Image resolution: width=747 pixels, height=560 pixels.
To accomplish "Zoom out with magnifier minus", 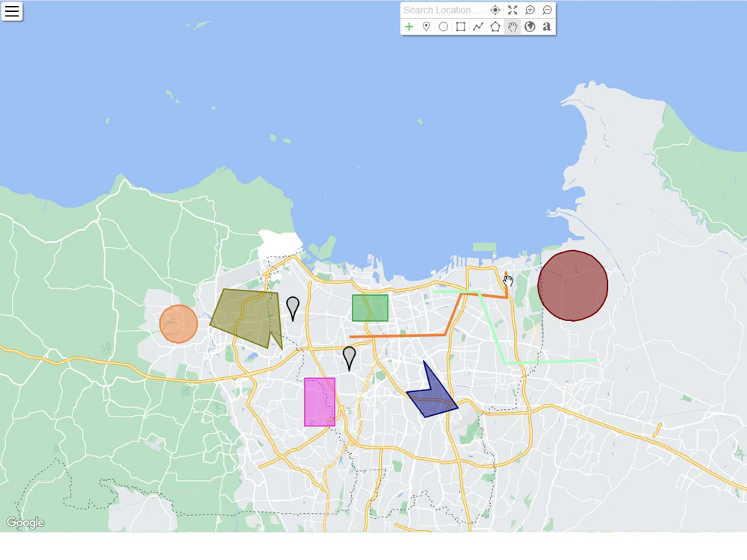I will [547, 10].
